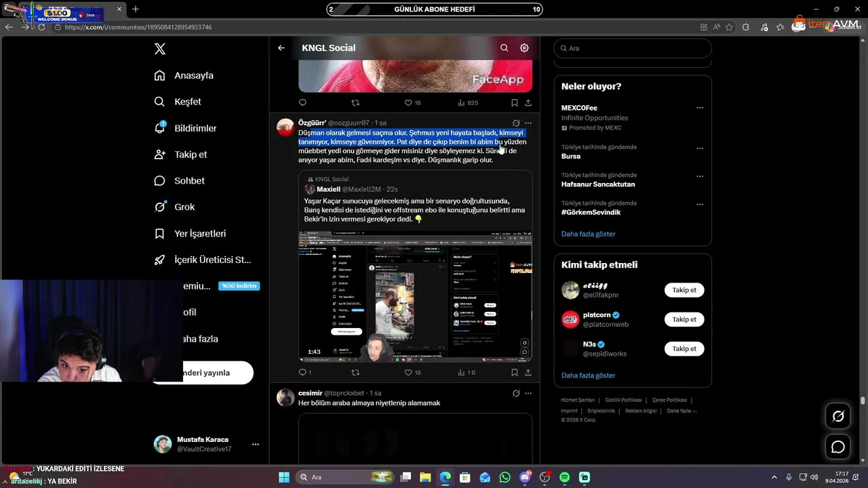Click the Grok icon on cesimir's post
The image size is (868, 488).
pyautogui.click(x=516, y=393)
